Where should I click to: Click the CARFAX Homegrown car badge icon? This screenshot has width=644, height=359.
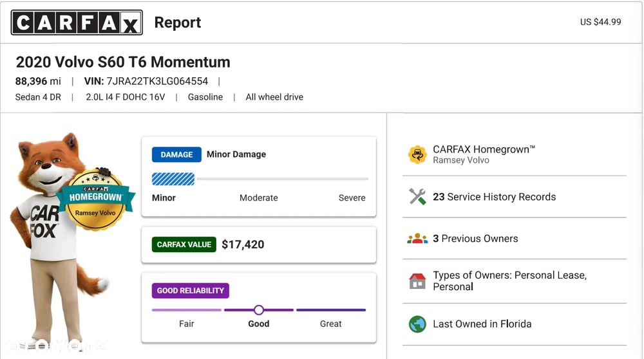(417, 154)
